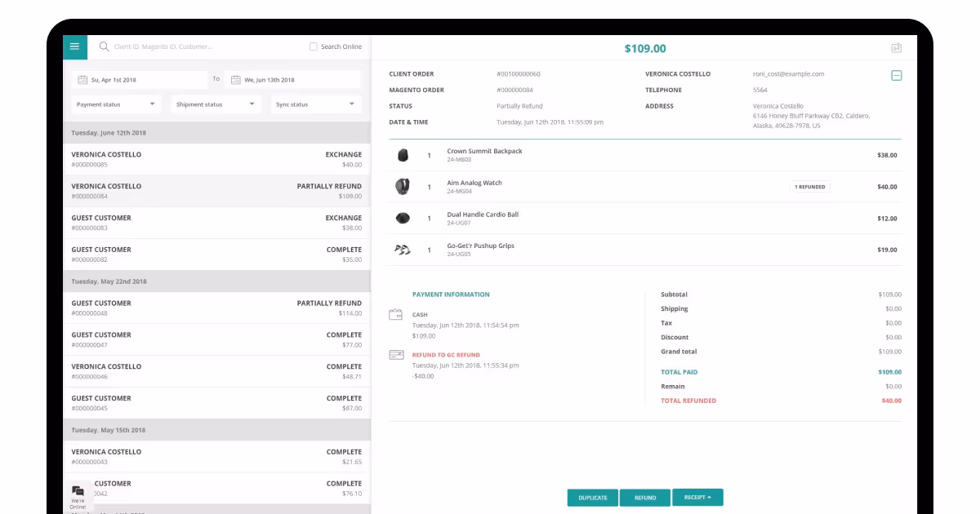Select Guest Customer order #000000083
This screenshot has width=980, height=514.
tap(216, 223)
